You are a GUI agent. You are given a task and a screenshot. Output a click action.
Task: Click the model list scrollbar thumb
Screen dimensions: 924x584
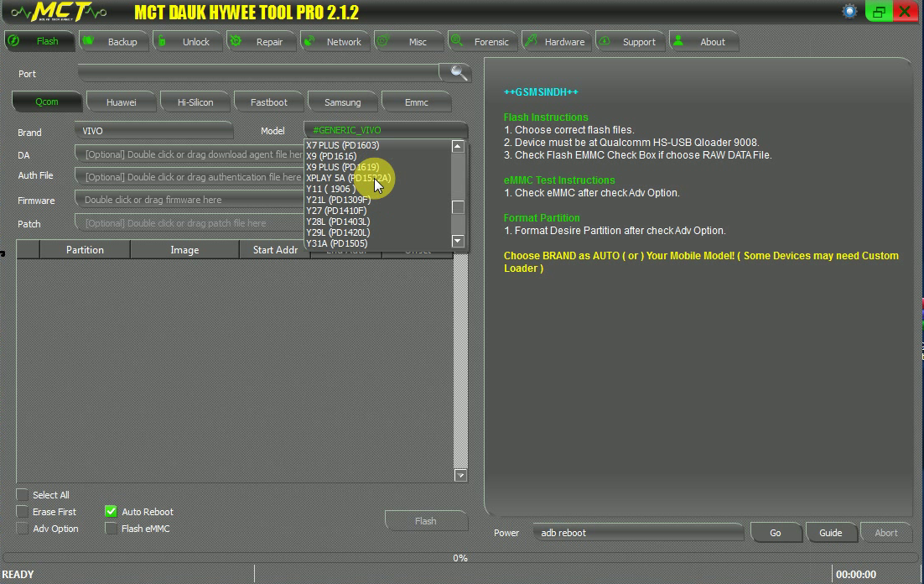458,207
